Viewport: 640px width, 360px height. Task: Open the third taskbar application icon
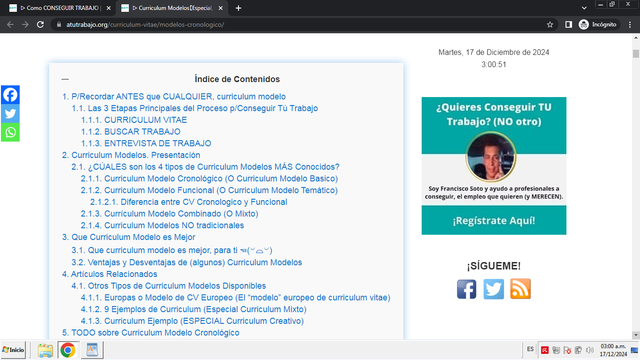(x=92, y=350)
